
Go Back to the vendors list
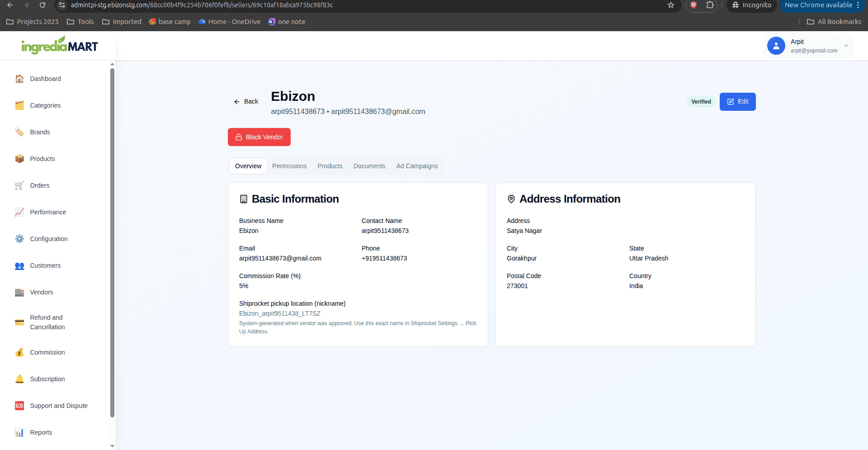click(246, 102)
